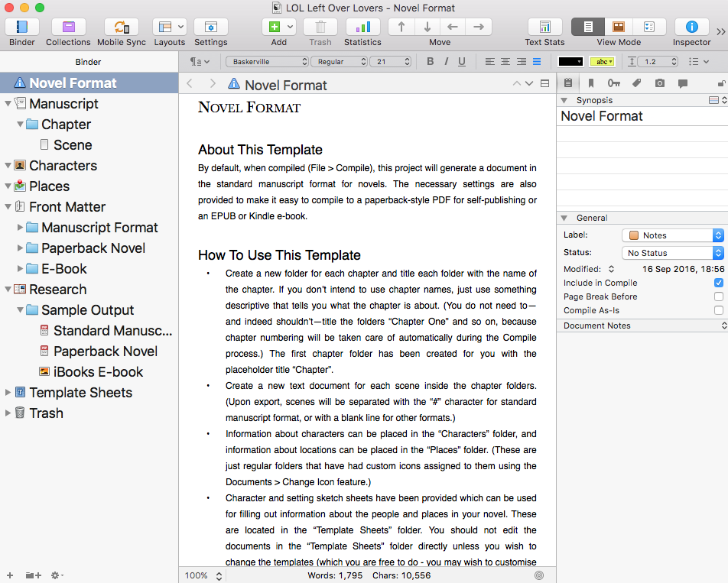The image size is (728, 583).
Task: Move the document left with the arrow
Action: [453, 28]
